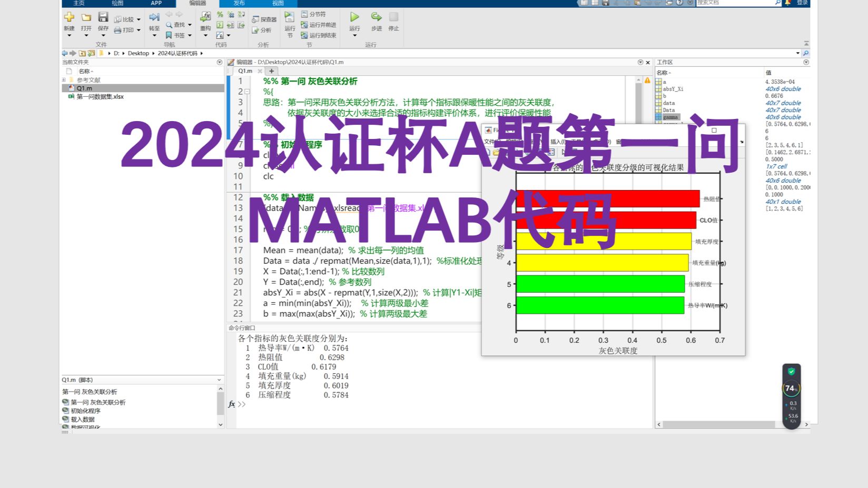Collapse the block comment fold at line 2
This screenshot has width=868, height=488.
tap(248, 92)
